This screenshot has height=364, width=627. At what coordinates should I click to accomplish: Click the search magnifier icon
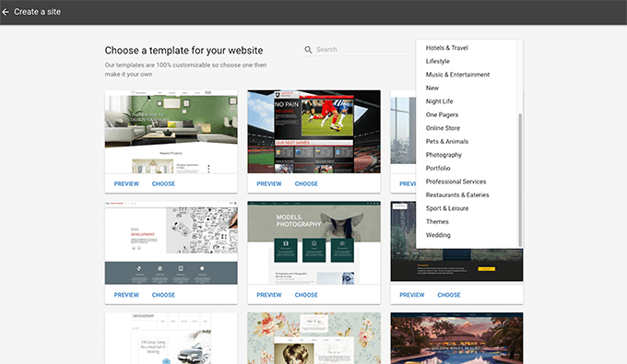308,50
